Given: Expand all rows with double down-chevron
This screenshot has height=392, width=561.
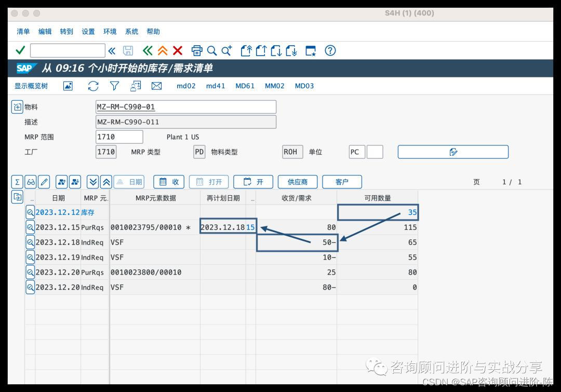Looking at the screenshot, I should click(92, 182).
